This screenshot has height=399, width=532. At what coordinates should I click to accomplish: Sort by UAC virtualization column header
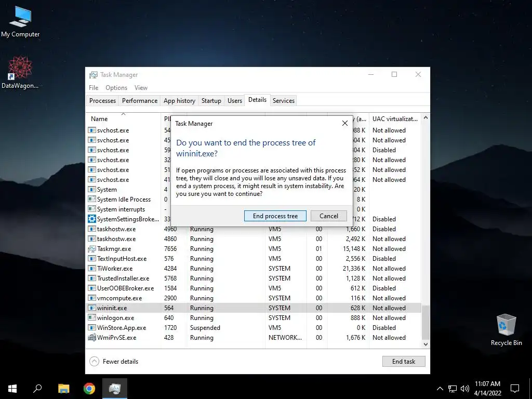point(395,119)
